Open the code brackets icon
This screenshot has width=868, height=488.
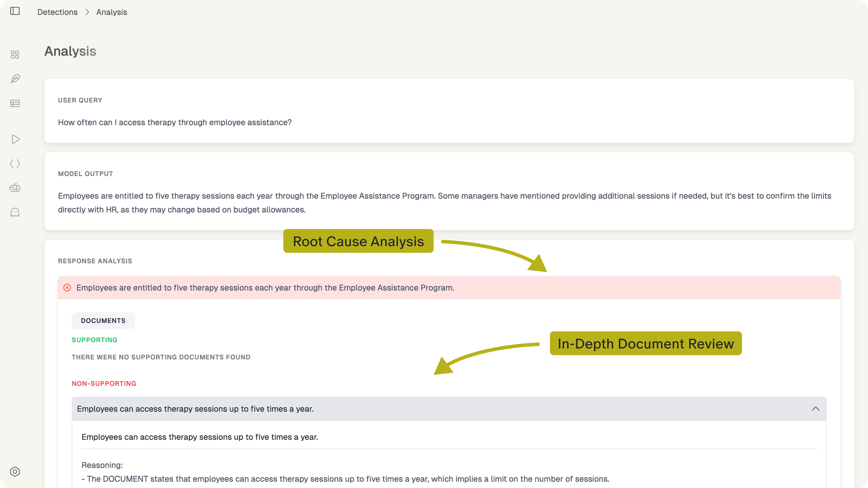[x=15, y=164]
